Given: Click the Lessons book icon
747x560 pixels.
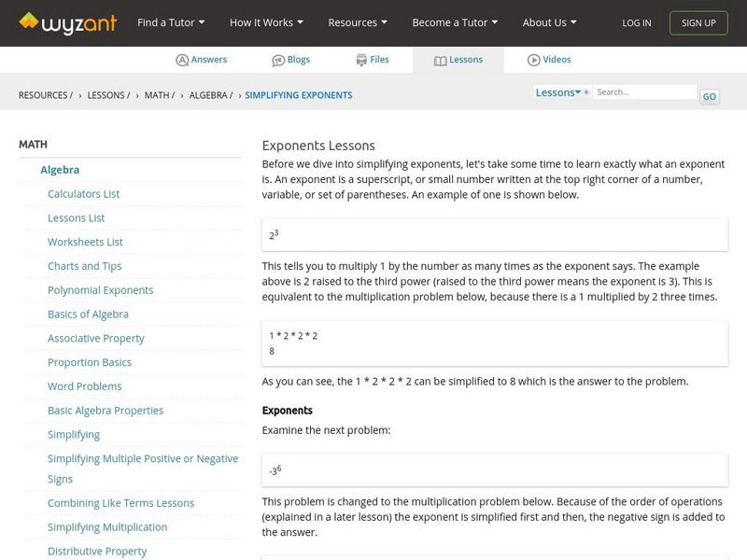Looking at the screenshot, I should [441, 60].
